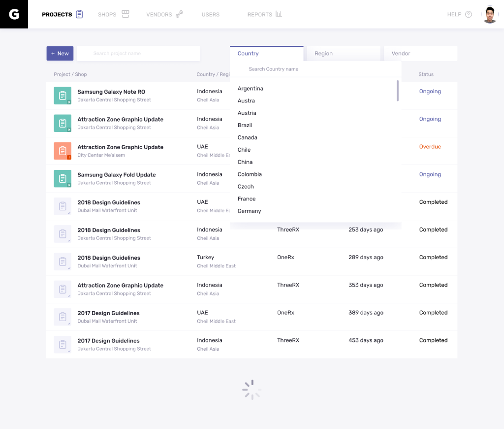Open the Projects clipboard icon

point(79,14)
